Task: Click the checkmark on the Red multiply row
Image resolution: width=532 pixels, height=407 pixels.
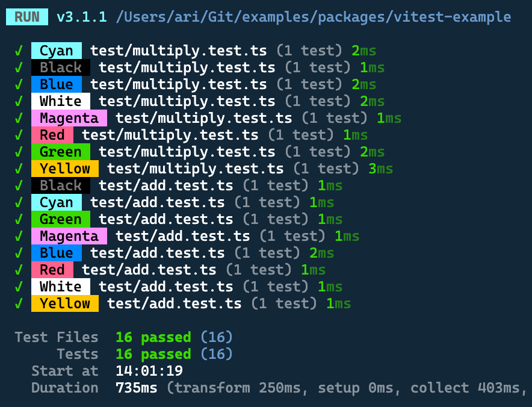Action: click(19, 135)
